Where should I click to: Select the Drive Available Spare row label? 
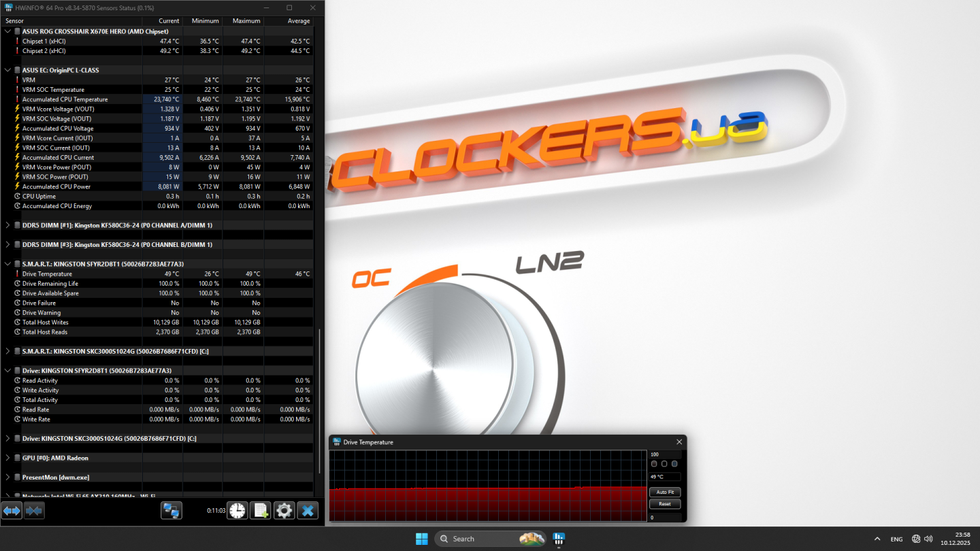[x=50, y=293]
